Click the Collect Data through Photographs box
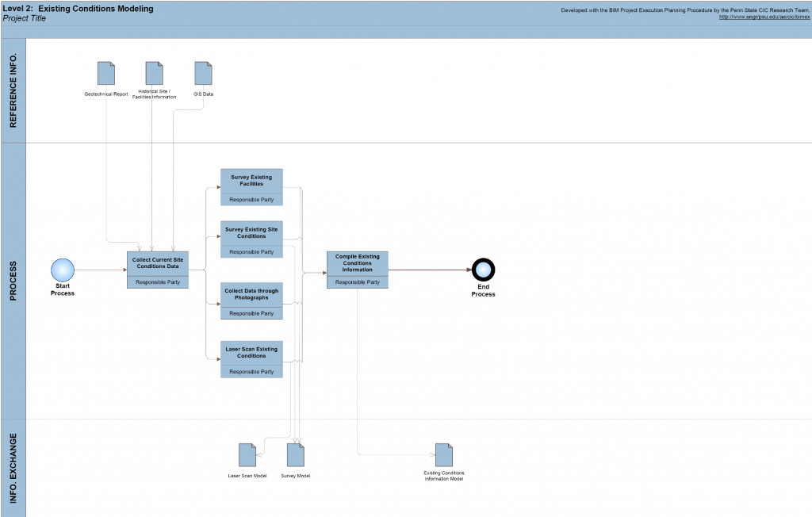 tap(251, 294)
